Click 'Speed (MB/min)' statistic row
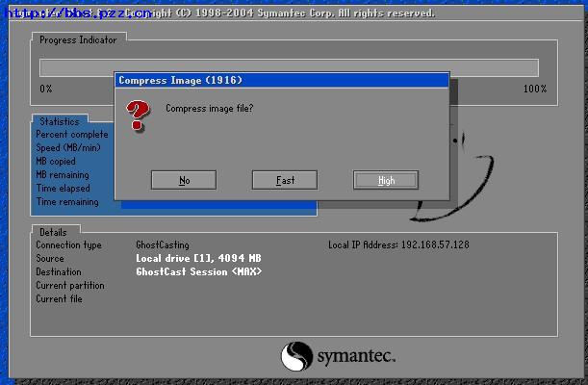The width and height of the screenshot is (588, 385). (68, 147)
